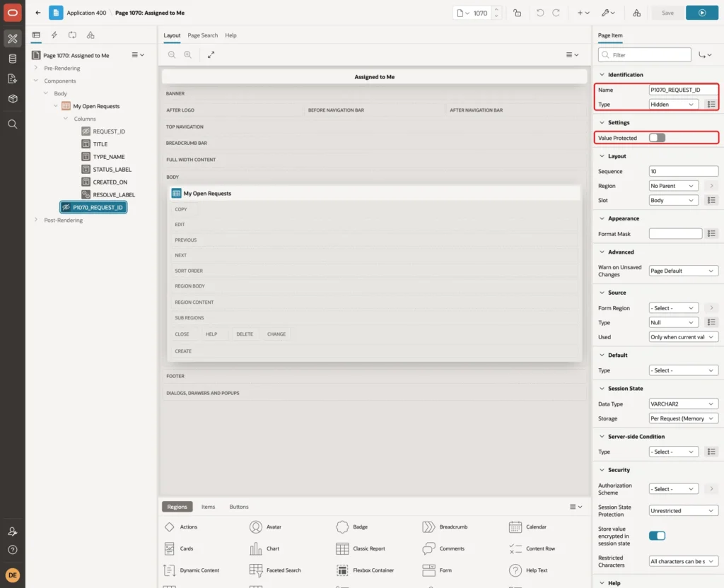Image resolution: width=724 pixels, height=588 pixels.
Task: Increment the page number 1070 stepper
Action: pyautogui.click(x=496, y=10)
